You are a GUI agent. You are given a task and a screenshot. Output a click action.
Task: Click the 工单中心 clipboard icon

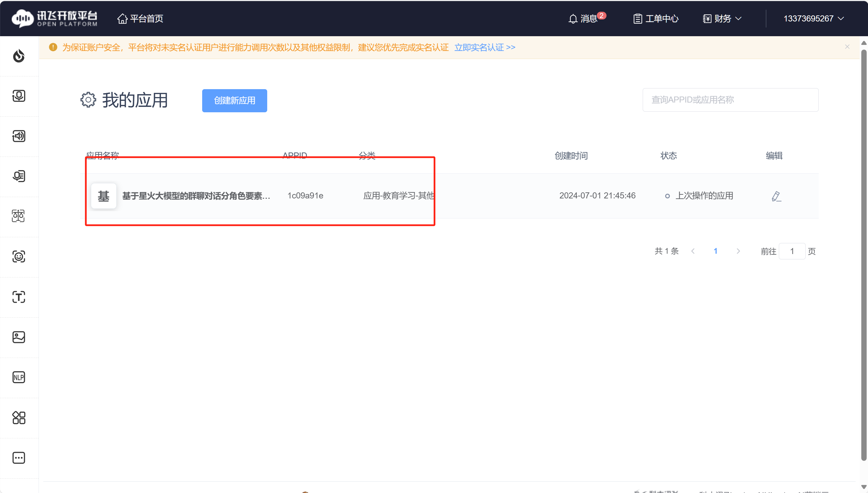[x=638, y=19]
